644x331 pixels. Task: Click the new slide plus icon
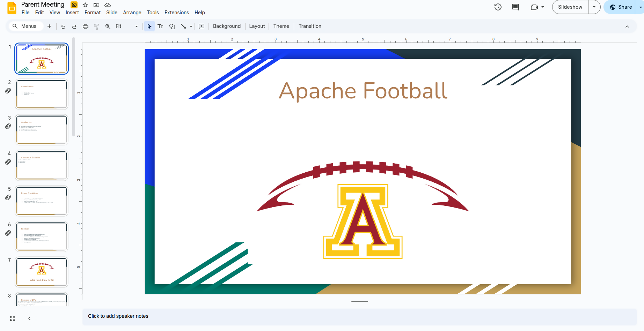click(49, 26)
